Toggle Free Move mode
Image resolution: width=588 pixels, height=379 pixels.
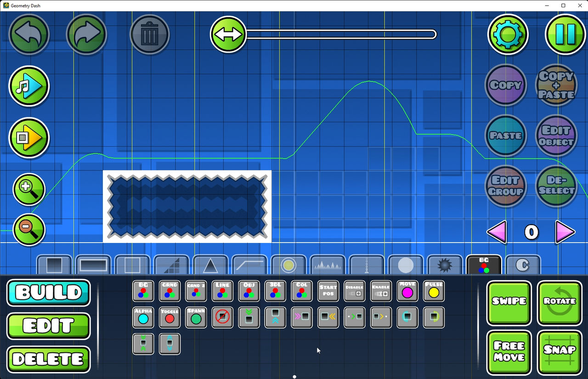[509, 352]
